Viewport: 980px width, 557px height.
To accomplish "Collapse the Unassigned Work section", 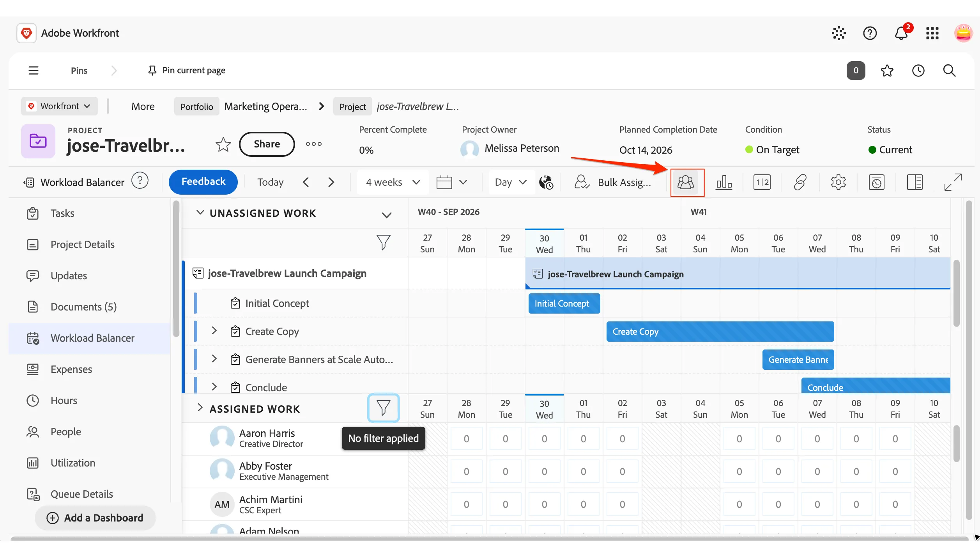I will (200, 213).
